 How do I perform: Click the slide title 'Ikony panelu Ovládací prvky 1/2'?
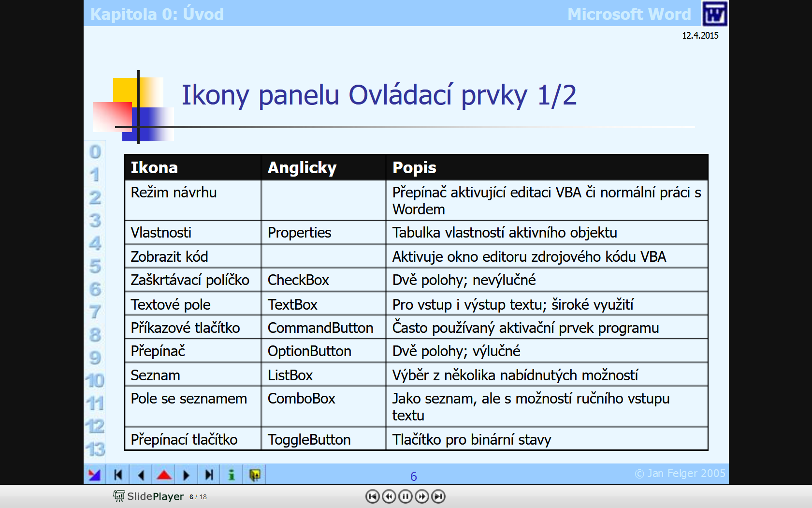(379, 95)
